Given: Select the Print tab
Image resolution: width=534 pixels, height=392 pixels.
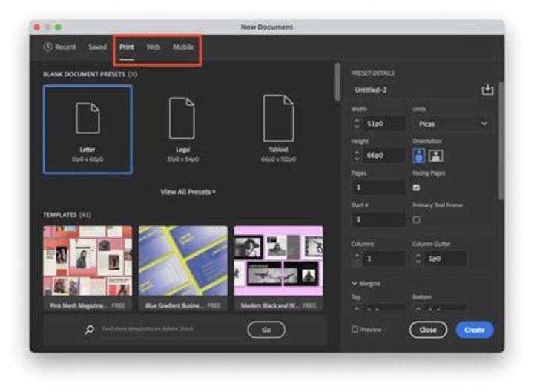Looking at the screenshot, I should coord(127,47).
